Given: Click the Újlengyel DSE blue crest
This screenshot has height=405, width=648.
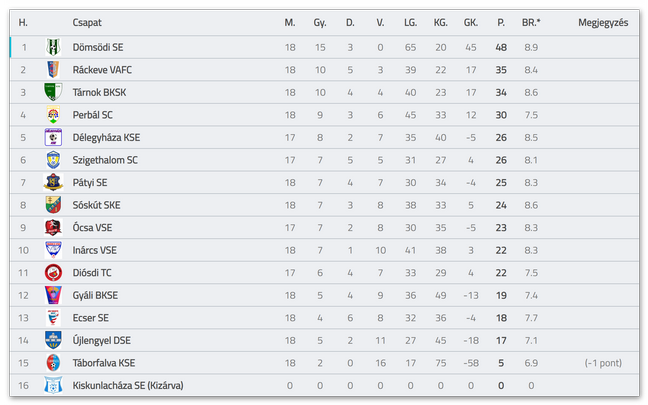Looking at the screenshot, I should point(53,341).
